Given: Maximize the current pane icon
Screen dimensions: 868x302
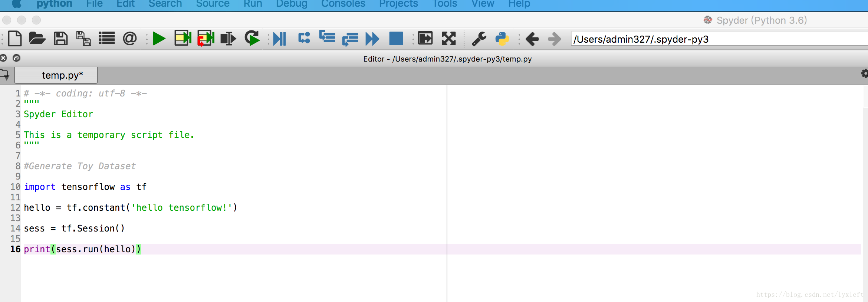Looking at the screenshot, I should [425, 38].
